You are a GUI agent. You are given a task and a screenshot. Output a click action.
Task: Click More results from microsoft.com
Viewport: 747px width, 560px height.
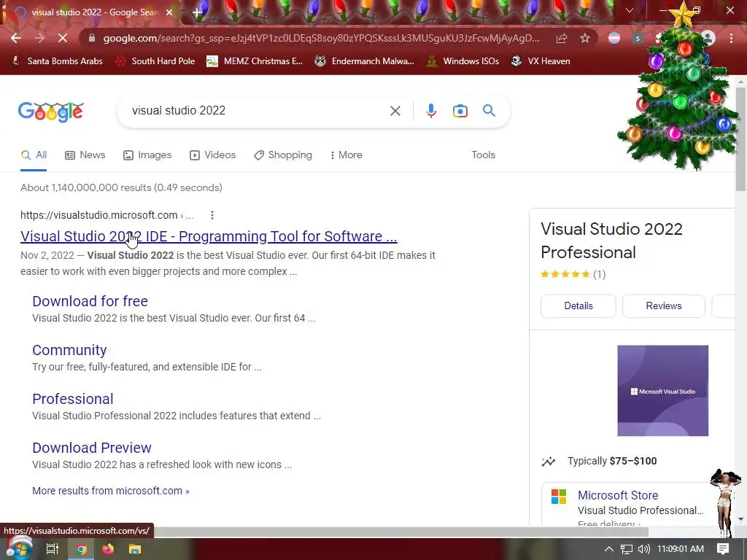click(111, 491)
